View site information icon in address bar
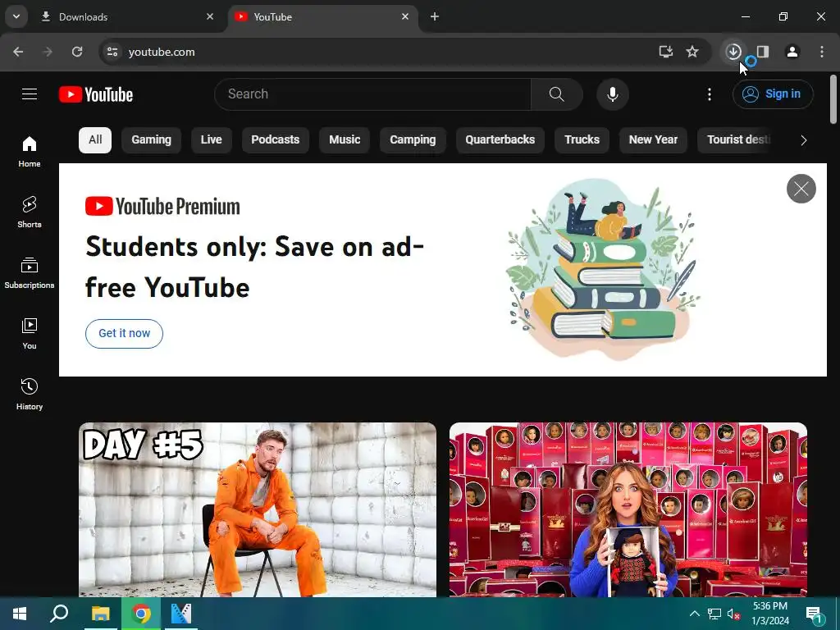The width and height of the screenshot is (840, 630). point(112,52)
